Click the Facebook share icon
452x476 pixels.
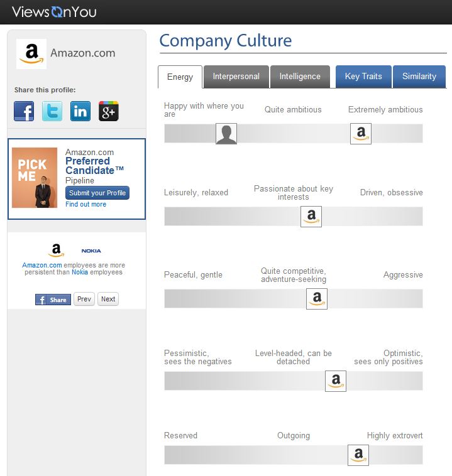[24, 111]
